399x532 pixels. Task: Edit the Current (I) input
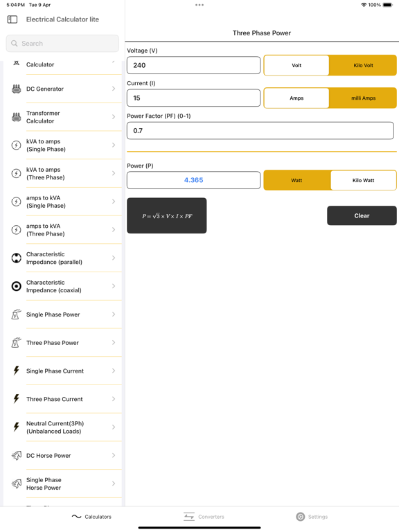(194, 98)
